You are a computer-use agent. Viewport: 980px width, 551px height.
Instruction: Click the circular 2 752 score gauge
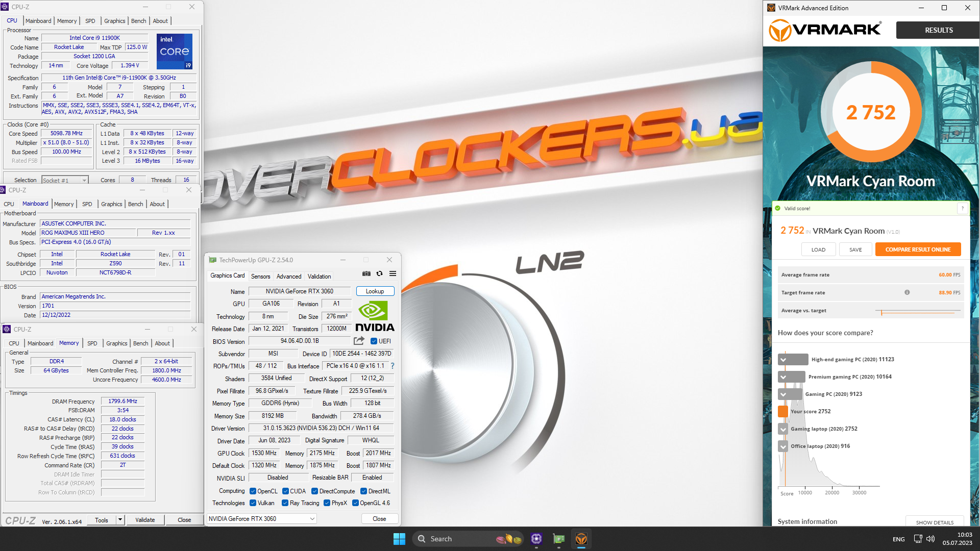871,112
